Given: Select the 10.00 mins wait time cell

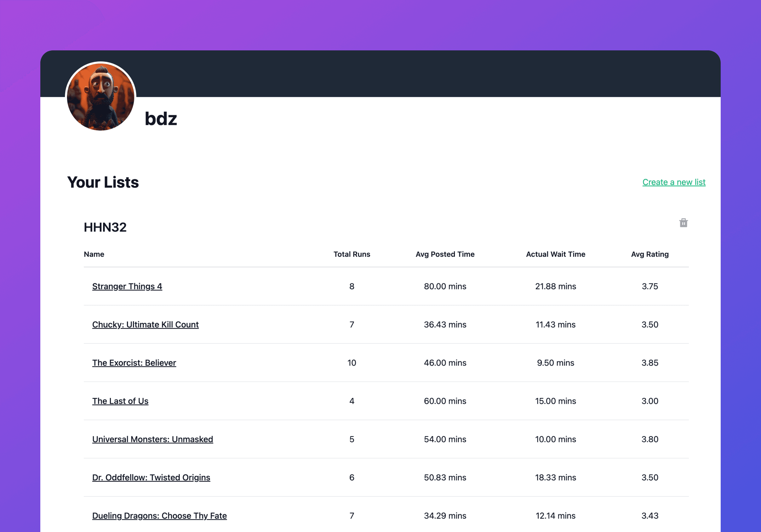Looking at the screenshot, I should (x=556, y=439).
